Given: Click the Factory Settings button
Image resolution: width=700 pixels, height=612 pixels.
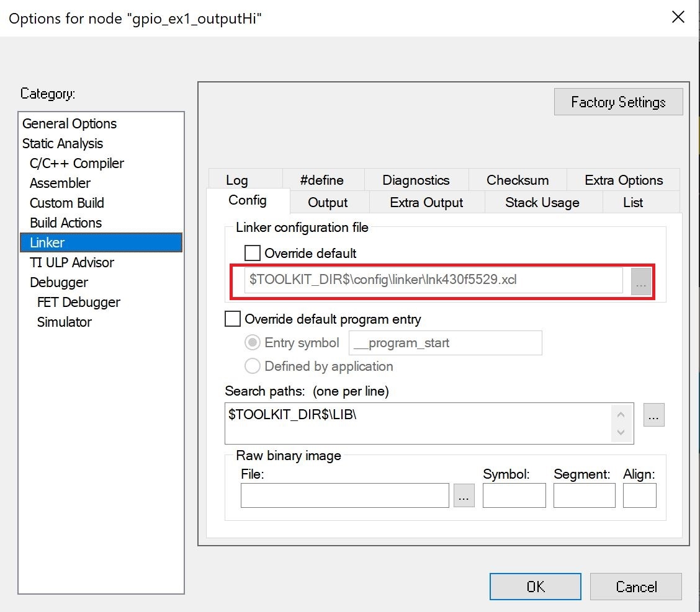Looking at the screenshot, I should [618, 102].
